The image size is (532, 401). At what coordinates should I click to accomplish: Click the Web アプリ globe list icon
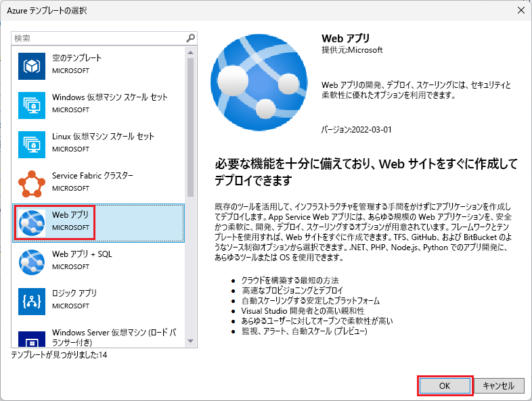[32, 223]
